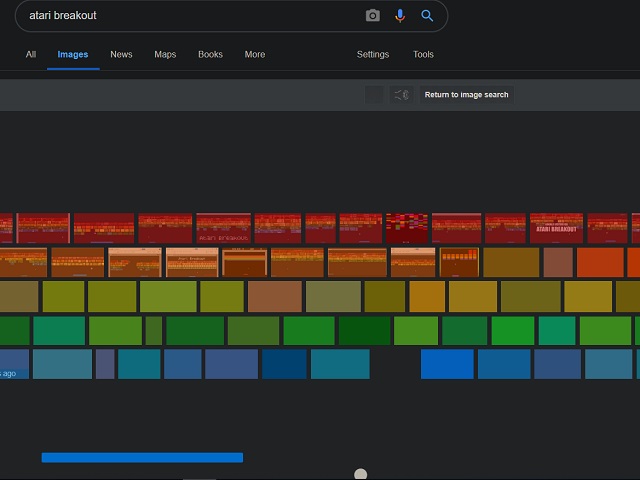640x480 pixels.
Task: Open search by image camera icon
Action: [372, 16]
